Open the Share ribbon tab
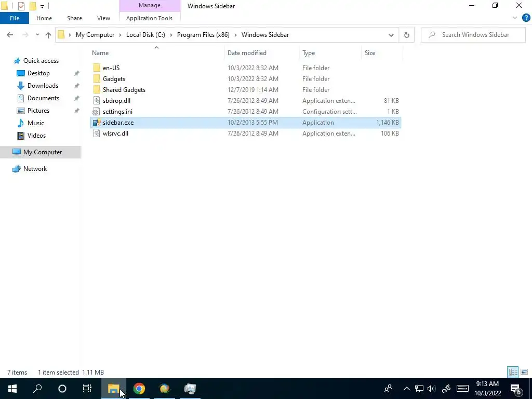The image size is (532, 399). 74,18
